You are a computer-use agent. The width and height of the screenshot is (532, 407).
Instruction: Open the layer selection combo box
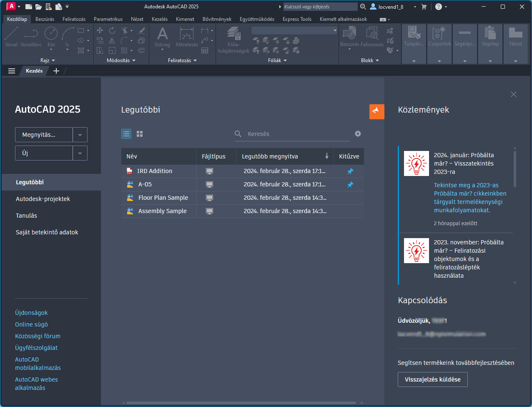pos(294,30)
